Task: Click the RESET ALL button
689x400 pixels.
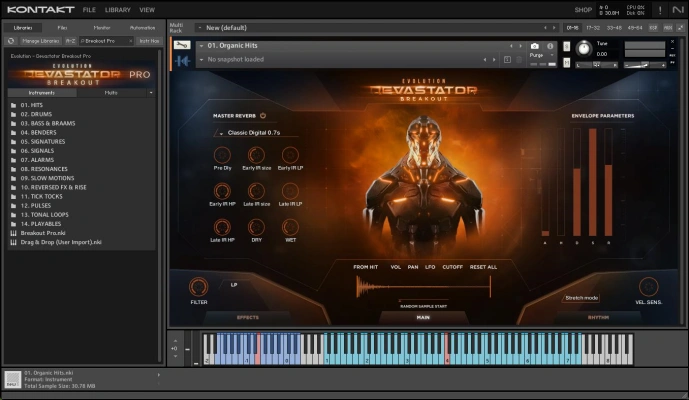Action: point(483,267)
